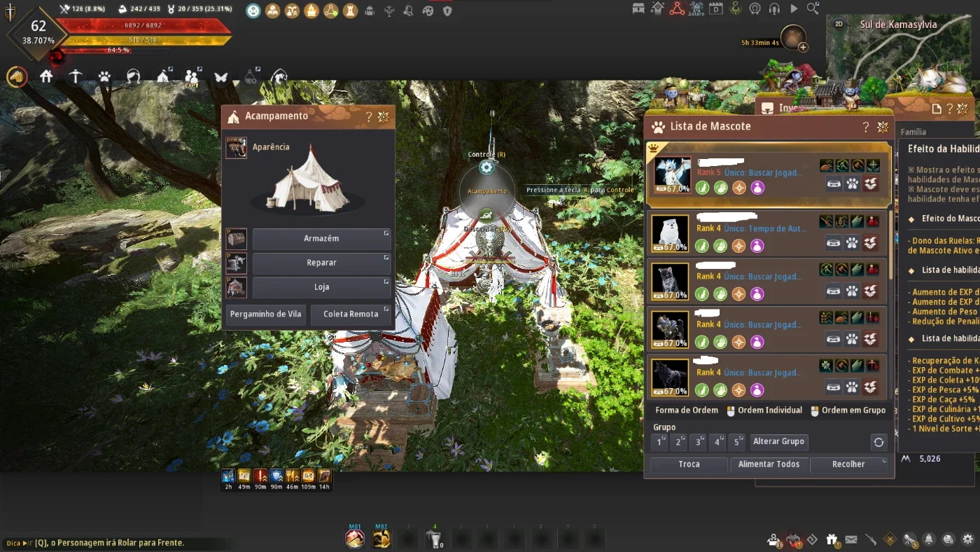Click the 2h buff icon above the hotbar
Screen dimensions: 980x552
pyautogui.click(x=228, y=476)
